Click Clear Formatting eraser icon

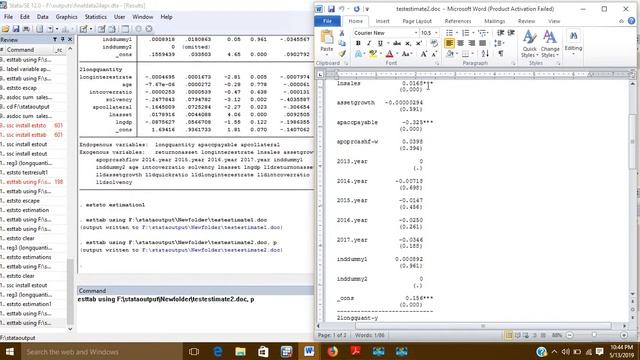434,43
